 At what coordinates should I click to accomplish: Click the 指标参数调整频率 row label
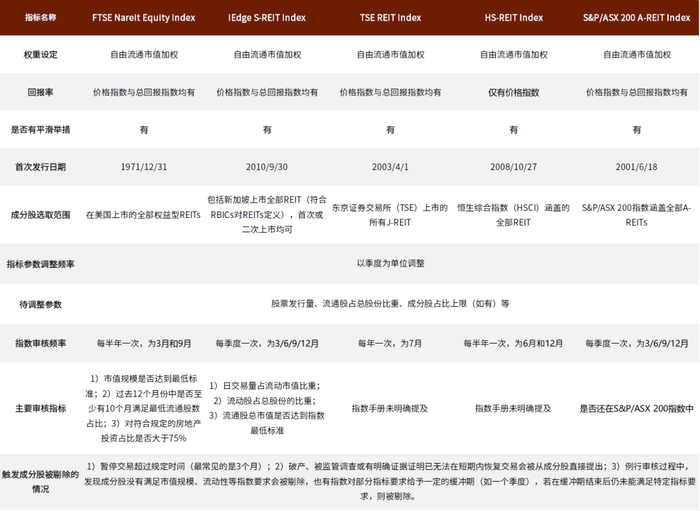tap(40, 264)
